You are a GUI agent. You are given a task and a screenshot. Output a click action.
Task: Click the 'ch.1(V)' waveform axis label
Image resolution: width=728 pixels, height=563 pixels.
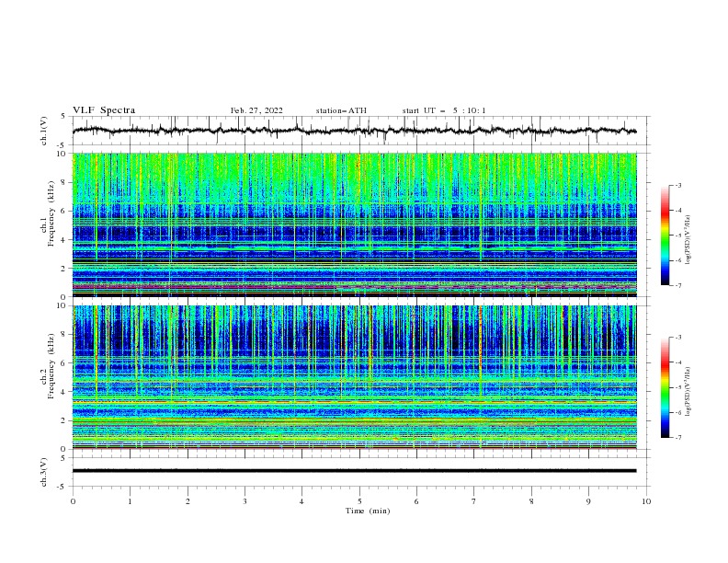pos(44,131)
